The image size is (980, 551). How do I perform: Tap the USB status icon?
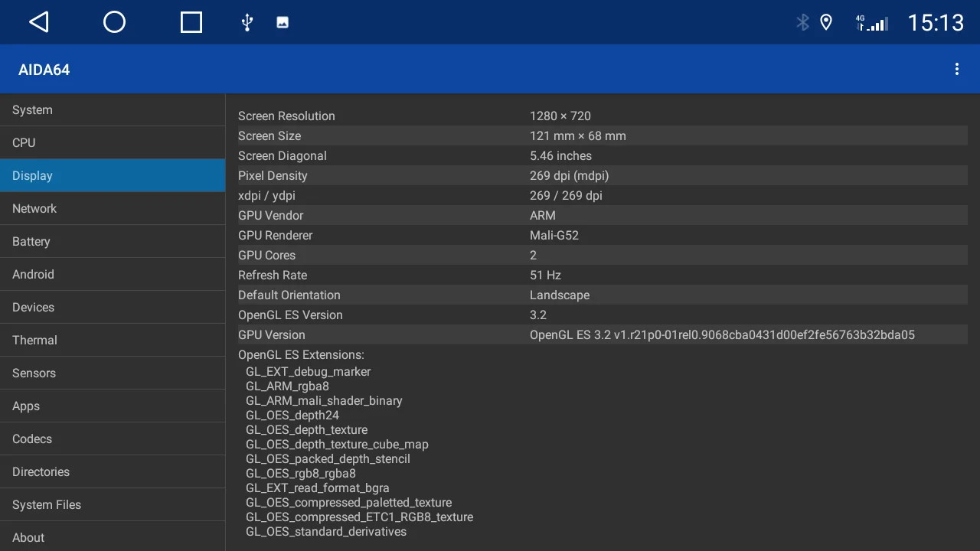point(247,22)
